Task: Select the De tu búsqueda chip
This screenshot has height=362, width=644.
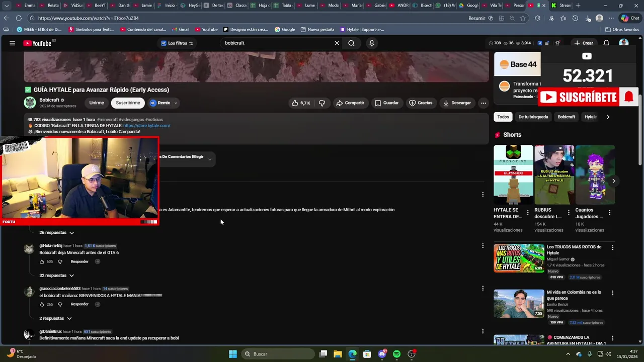Action: click(x=533, y=117)
